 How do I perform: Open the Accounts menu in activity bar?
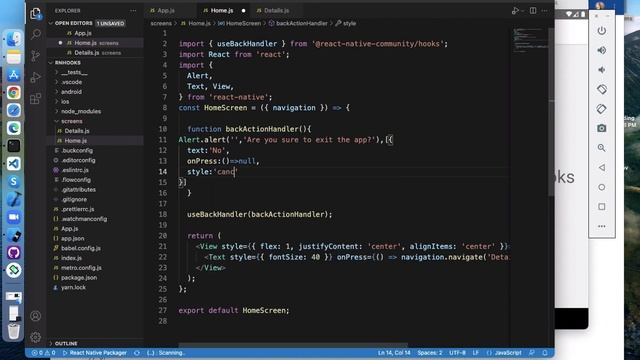click(36, 316)
